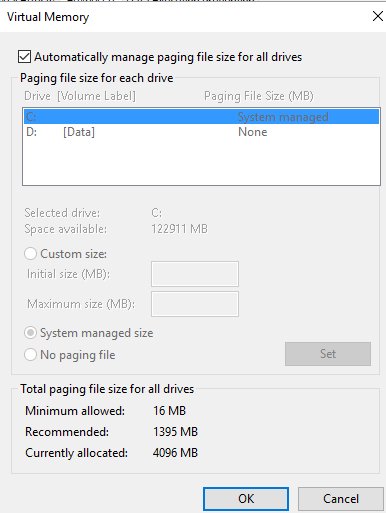Click the Drive [Volume Label] column header
This screenshot has width=386, height=513.
click(80, 96)
